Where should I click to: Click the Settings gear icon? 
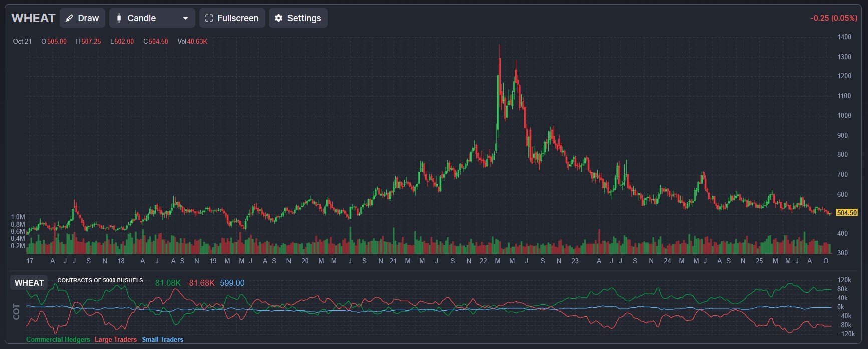pyautogui.click(x=278, y=18)
